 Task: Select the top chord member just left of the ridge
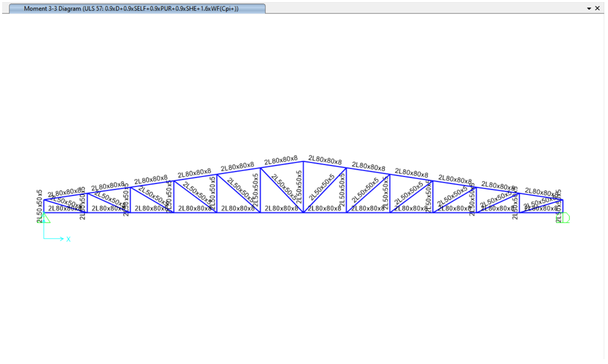pyautogui.click(x=282, y=165)
